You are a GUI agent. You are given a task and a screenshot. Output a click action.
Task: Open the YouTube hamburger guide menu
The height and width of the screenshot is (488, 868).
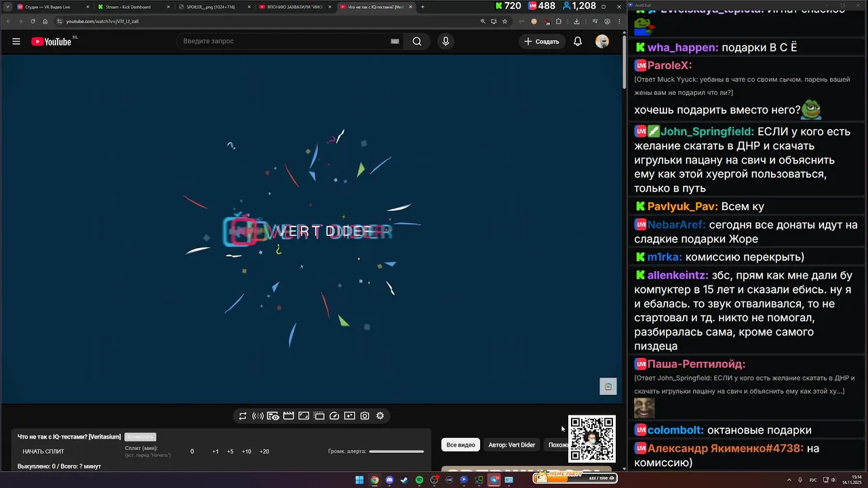coord(16,41)
